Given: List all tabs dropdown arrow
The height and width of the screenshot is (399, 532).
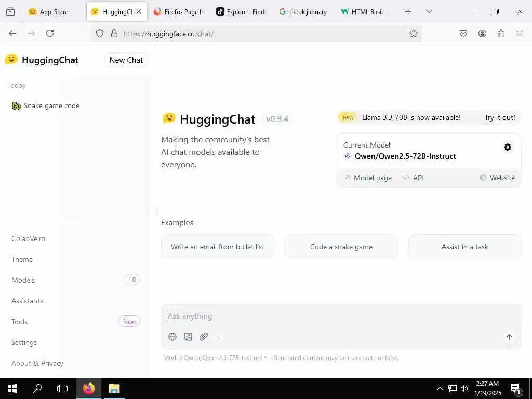Looking at the screenshot, I should coord(429,11).
